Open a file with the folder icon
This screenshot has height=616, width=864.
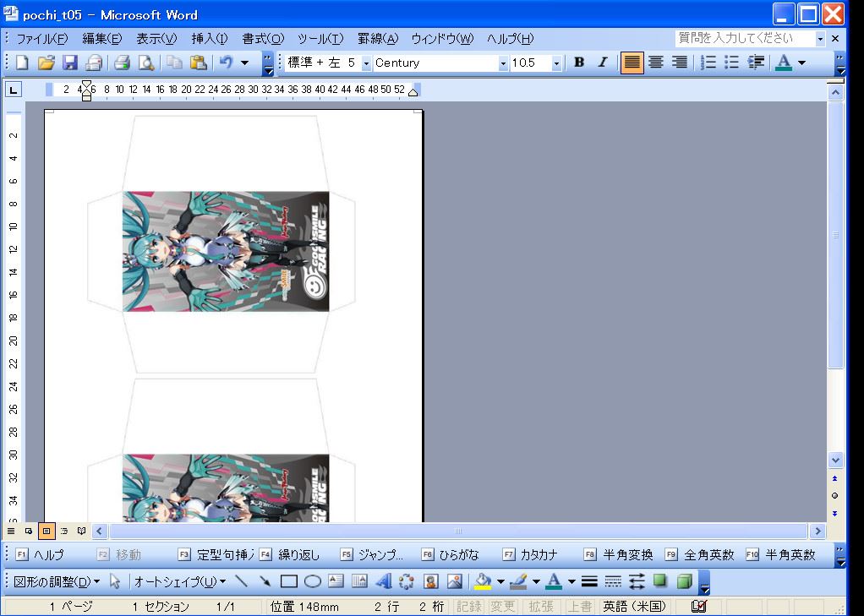(46, 63)
